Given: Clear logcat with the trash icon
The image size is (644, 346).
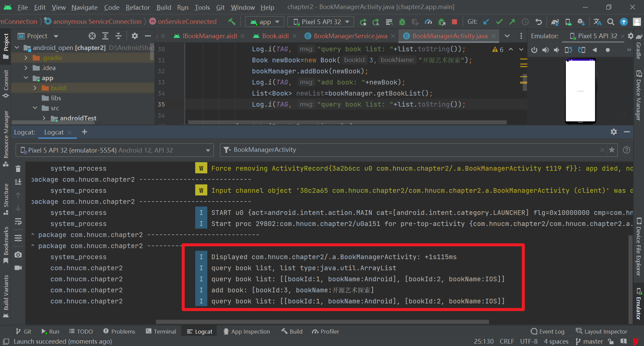Looking at the screenshot, I should click(18, 169).
